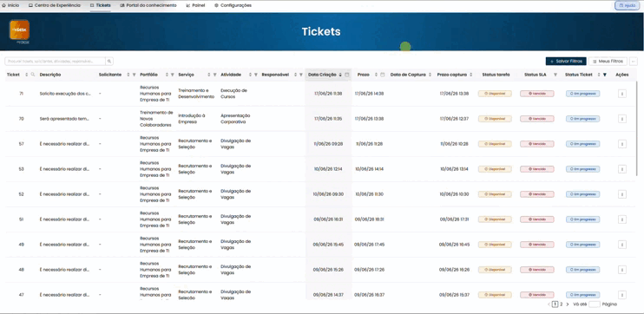
Task: Sort the Prazo captura column
Action: click(471, 75)
